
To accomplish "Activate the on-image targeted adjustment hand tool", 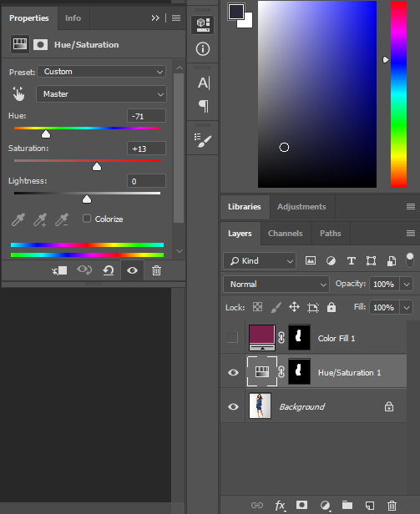I will [18, 93].
